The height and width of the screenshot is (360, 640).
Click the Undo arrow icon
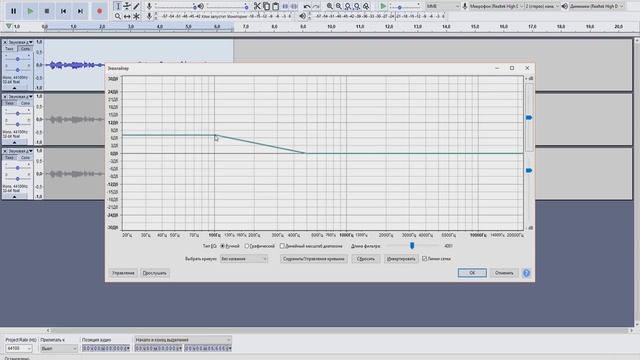(307, 6)
